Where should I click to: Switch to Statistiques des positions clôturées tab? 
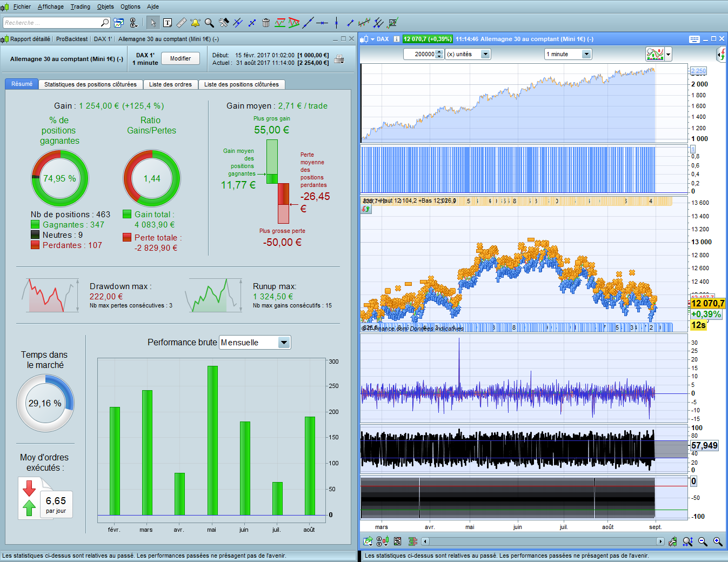90,84
